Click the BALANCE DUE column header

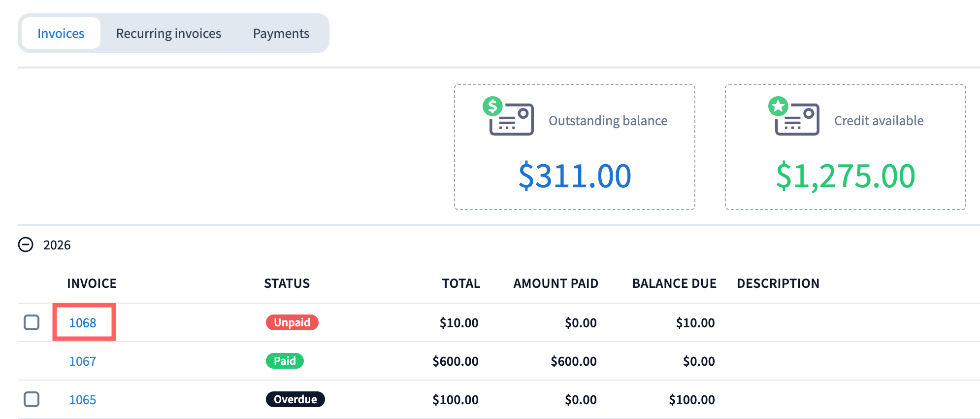[674, 283]
